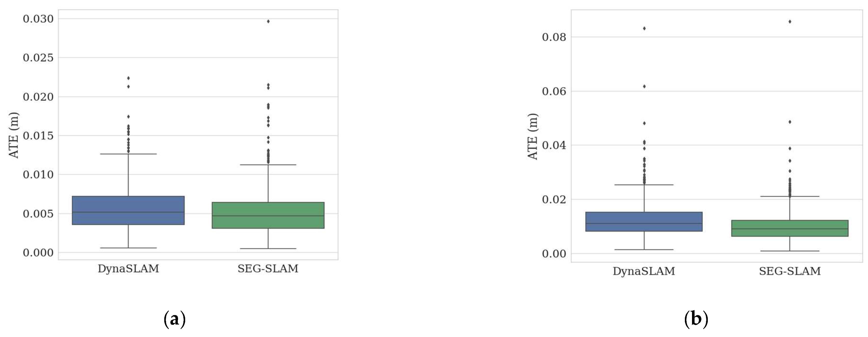Click the green SEG-SLAM box in plot (a)

click(268, 215)
